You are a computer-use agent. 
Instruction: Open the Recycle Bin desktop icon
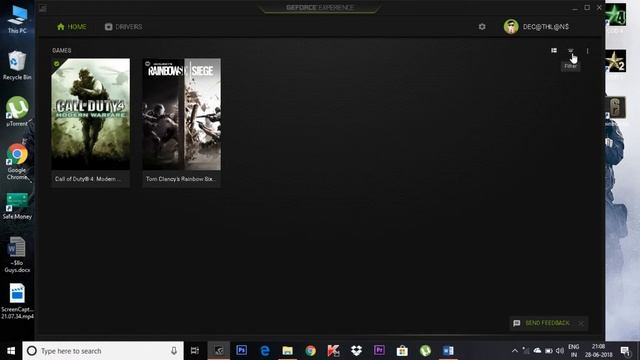click(17, 65)
